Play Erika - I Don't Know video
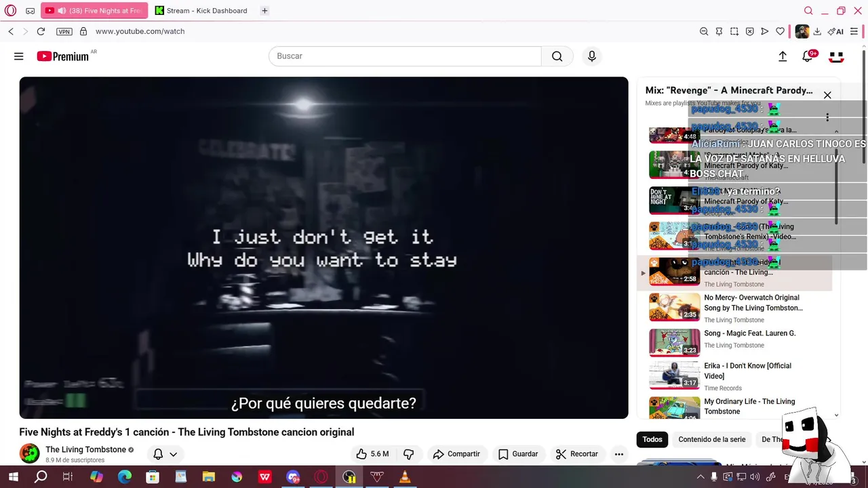This screenshot has height=488, width=868. pos(734,376)
